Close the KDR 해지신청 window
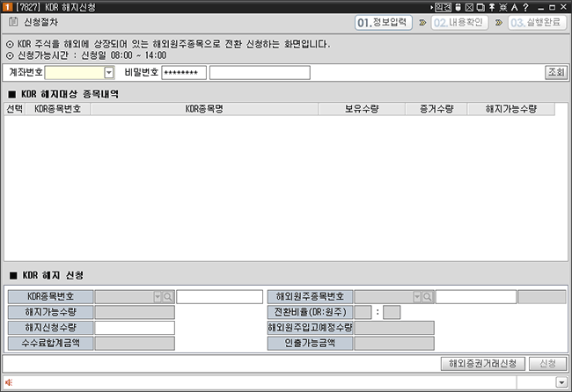The height and width of the screenshot is (392, 572). (563, 7)
